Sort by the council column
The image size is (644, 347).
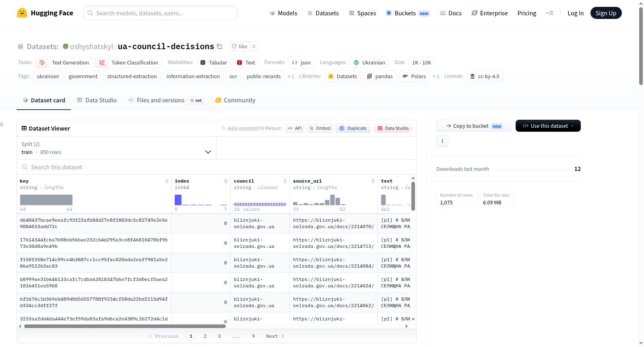(x=285, y=181)
